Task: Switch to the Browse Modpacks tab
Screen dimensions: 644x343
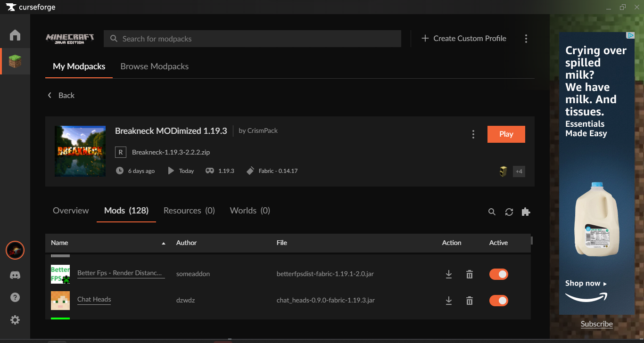Action: click(x=155, y=66)
